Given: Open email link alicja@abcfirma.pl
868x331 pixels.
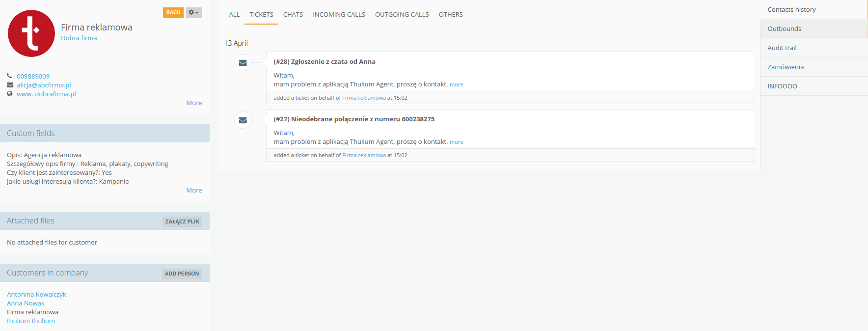Looking at the screenshot, I should point(44,85).
